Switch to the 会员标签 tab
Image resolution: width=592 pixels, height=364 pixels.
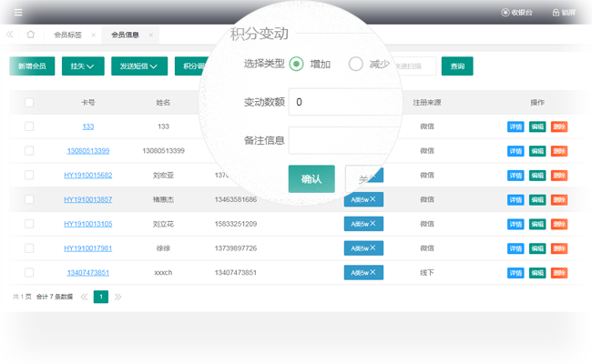click(67, 35)
